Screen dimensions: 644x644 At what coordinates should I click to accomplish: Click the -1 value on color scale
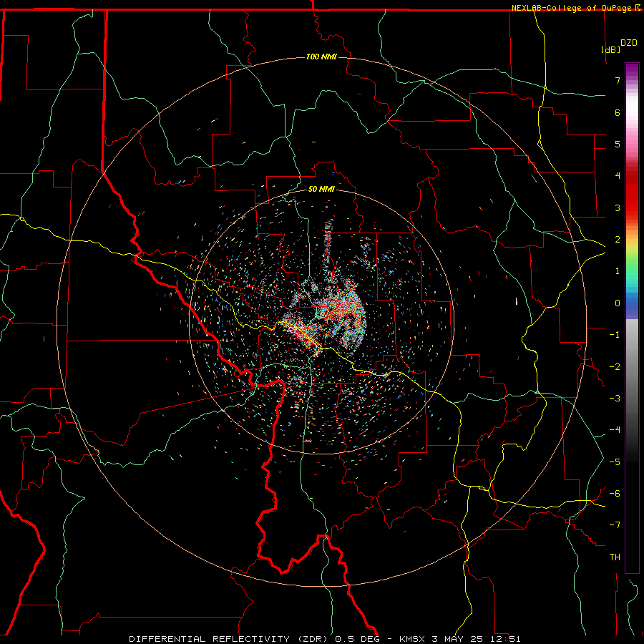[x=615, y=335]
